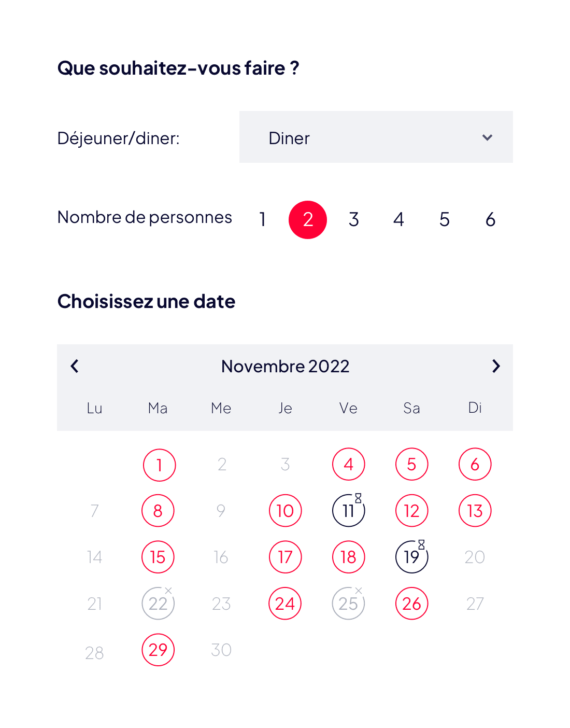Select the highlighted 2 persons option

(308, 219)
